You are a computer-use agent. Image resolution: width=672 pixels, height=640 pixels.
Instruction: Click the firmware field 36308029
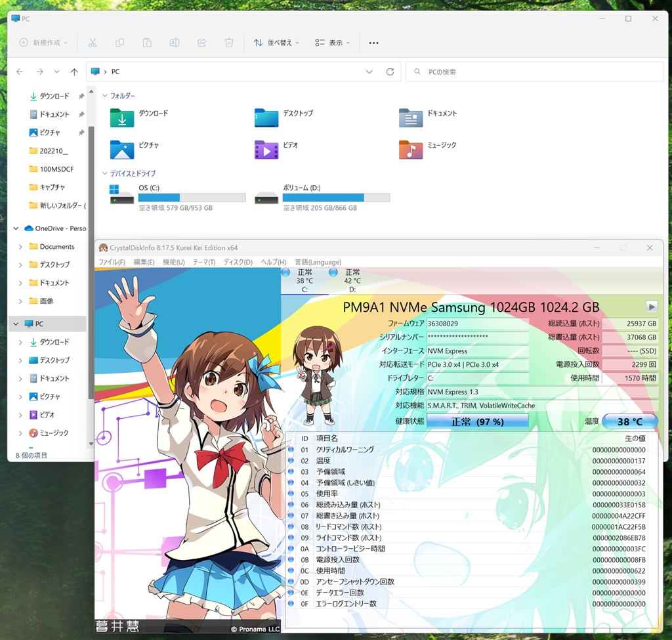click(478, 324)
